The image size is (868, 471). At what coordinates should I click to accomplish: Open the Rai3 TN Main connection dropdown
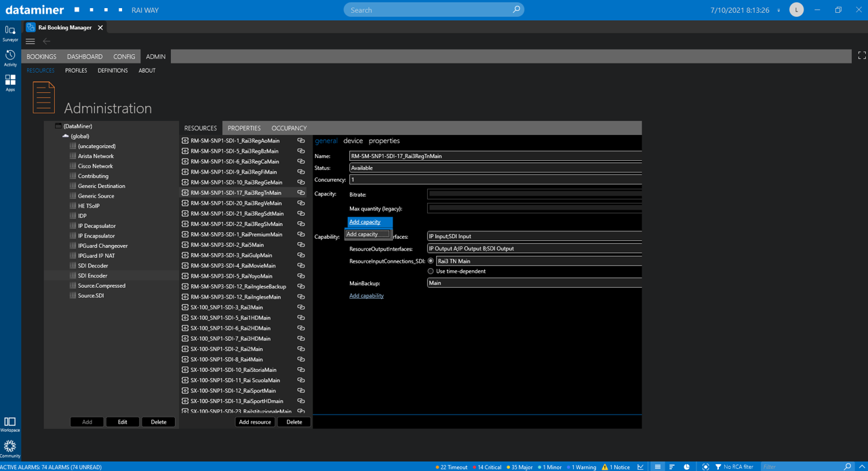point(538,261)
